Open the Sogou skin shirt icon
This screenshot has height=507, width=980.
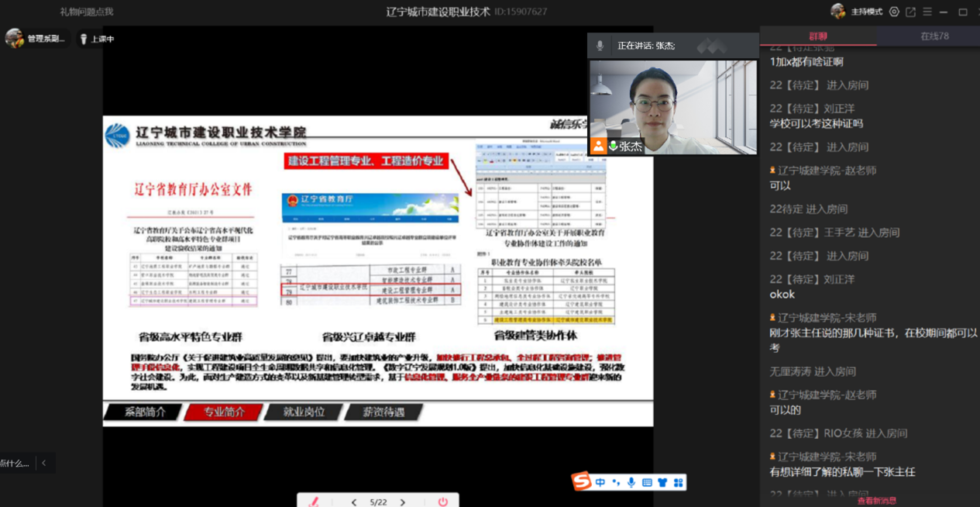(x=662, y=482)
